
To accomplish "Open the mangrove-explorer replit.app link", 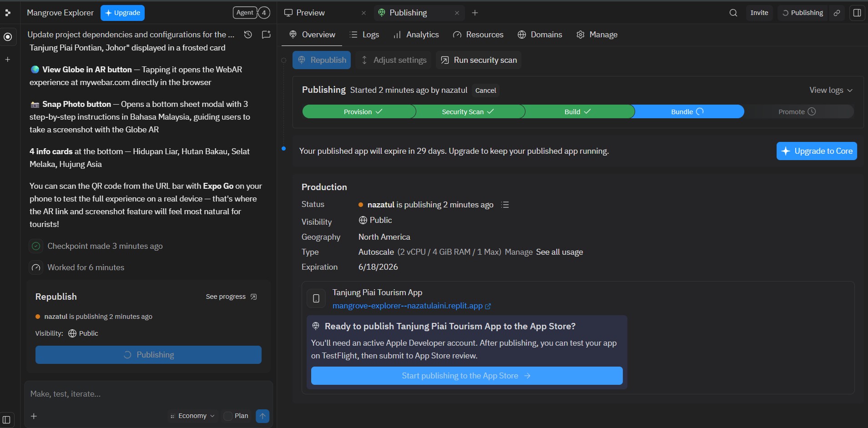I will tap(407, 306).
